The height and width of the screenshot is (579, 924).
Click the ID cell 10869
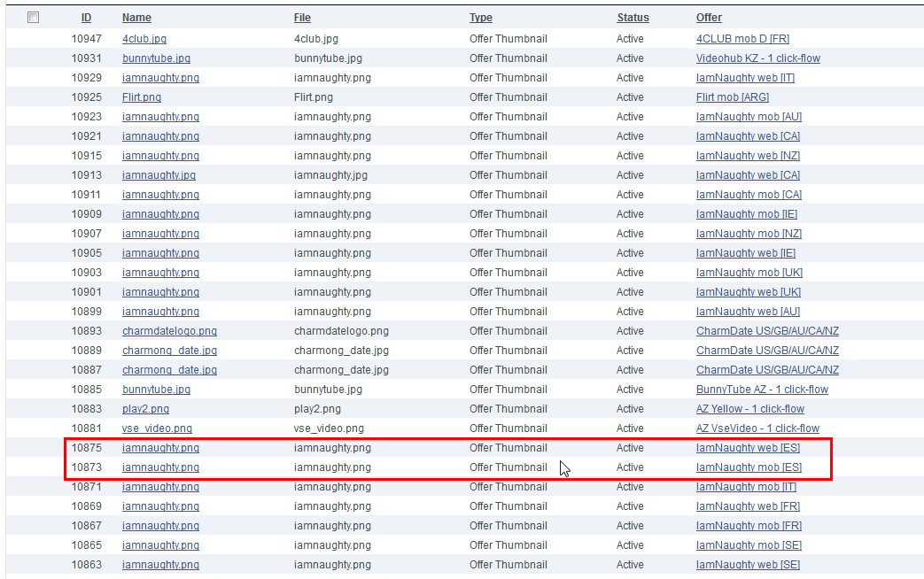(x=87, y=506)
